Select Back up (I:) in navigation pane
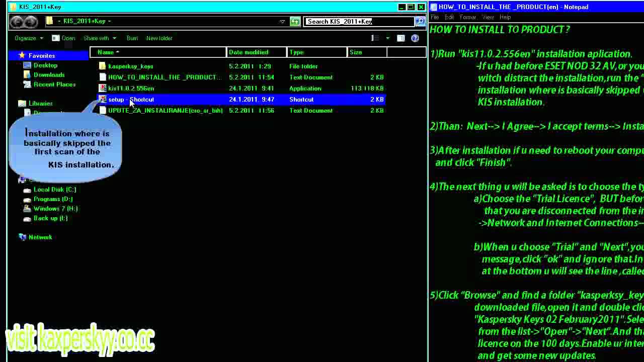This screenshot has width=644, height=362. click(50, 218)
